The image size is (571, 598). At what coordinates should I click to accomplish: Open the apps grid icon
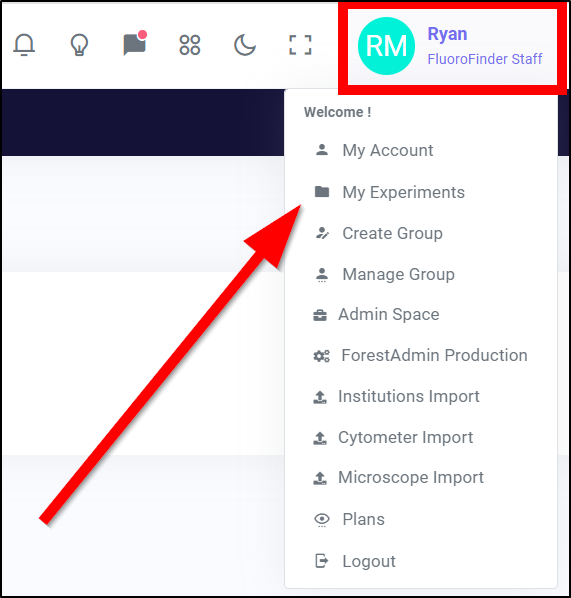190,45
